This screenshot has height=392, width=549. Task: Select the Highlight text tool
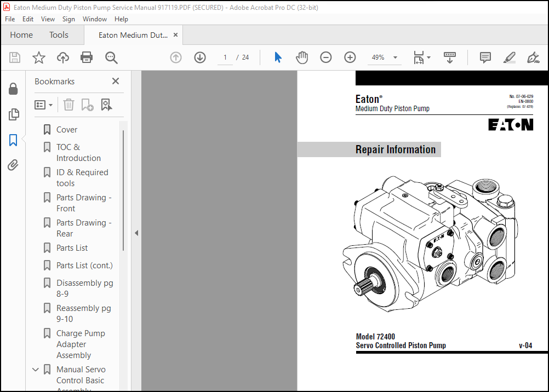click(x=510, y=57)
